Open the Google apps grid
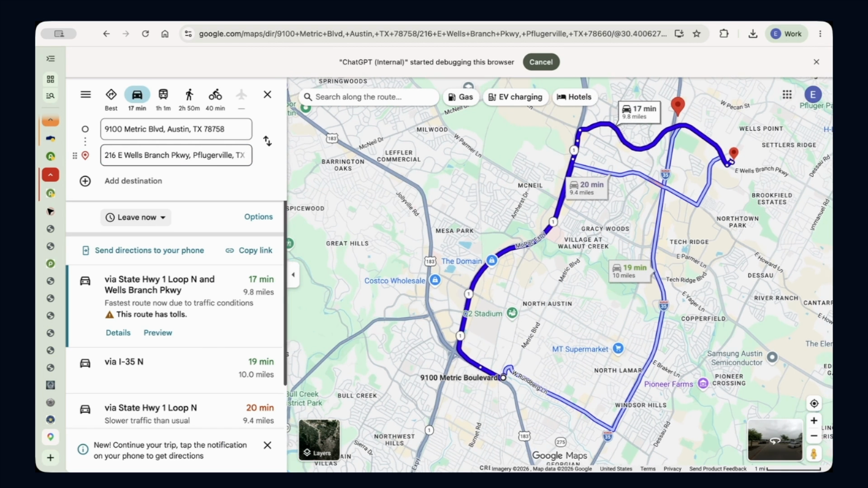The height and width of the screenshot is (488, 868). (787, 94)
